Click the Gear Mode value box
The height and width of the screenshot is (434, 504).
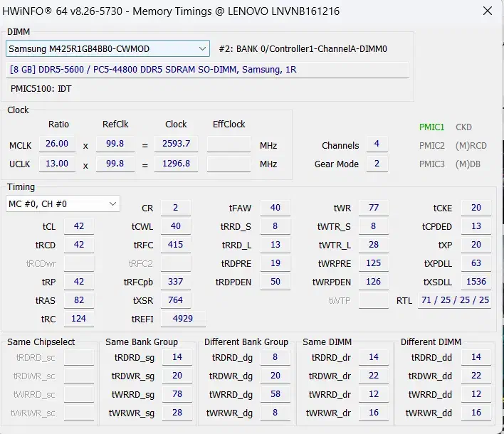point(377,164)
